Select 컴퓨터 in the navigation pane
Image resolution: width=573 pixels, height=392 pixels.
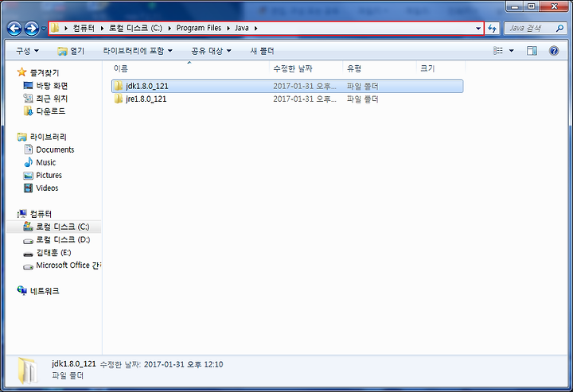(41, 214)
